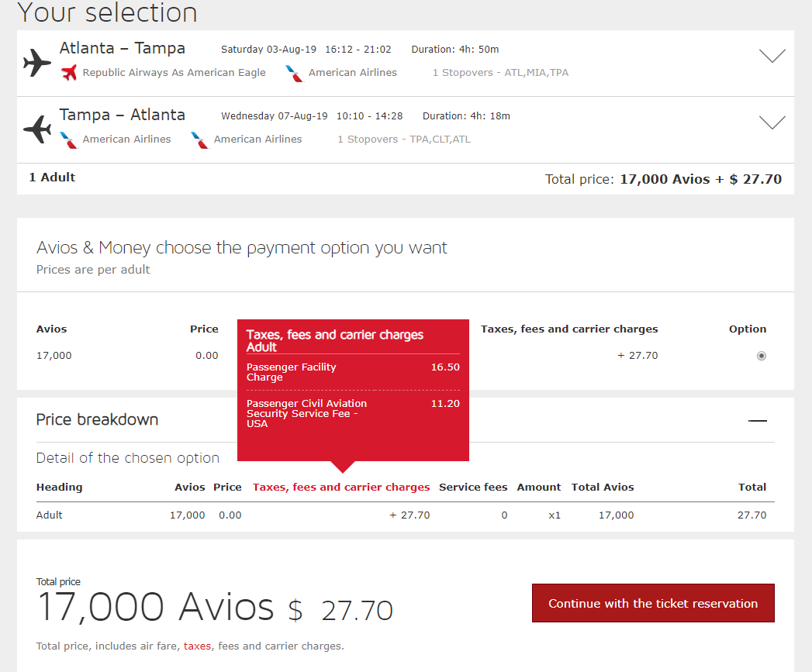Click the airplane icon beside Atlanta – Tampa
This screenshot has height=672, width=812.
point(36,63)
